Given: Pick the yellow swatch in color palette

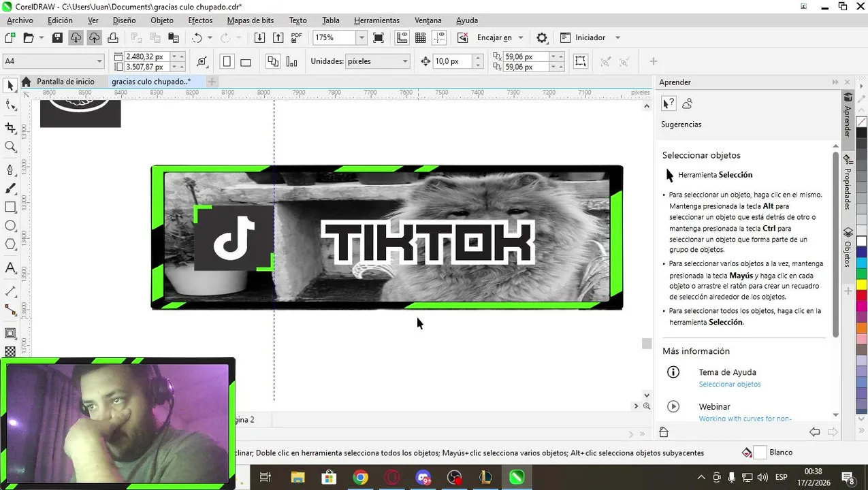Looking at the screenshot, I should click(x=862, y=284).
